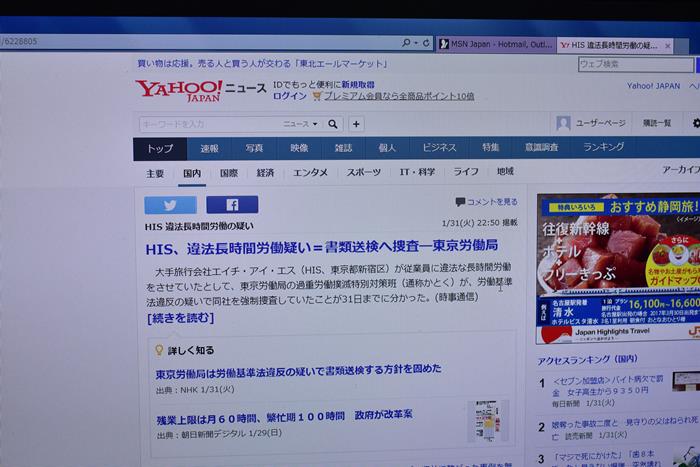Open the エンタメ category sub-tab
Viewport: 700px width, 467px height.
[x=310, y=172]
